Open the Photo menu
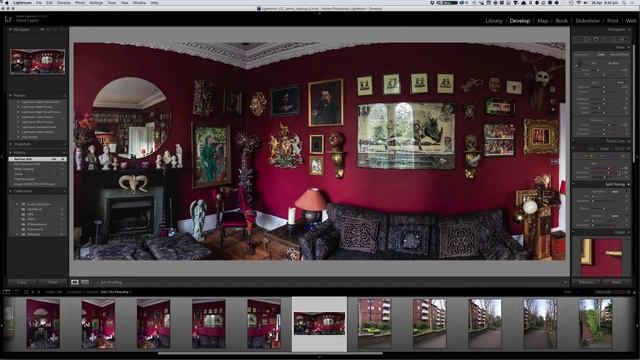The height and width of the screenshot is (360, 640). pos(80,3)
